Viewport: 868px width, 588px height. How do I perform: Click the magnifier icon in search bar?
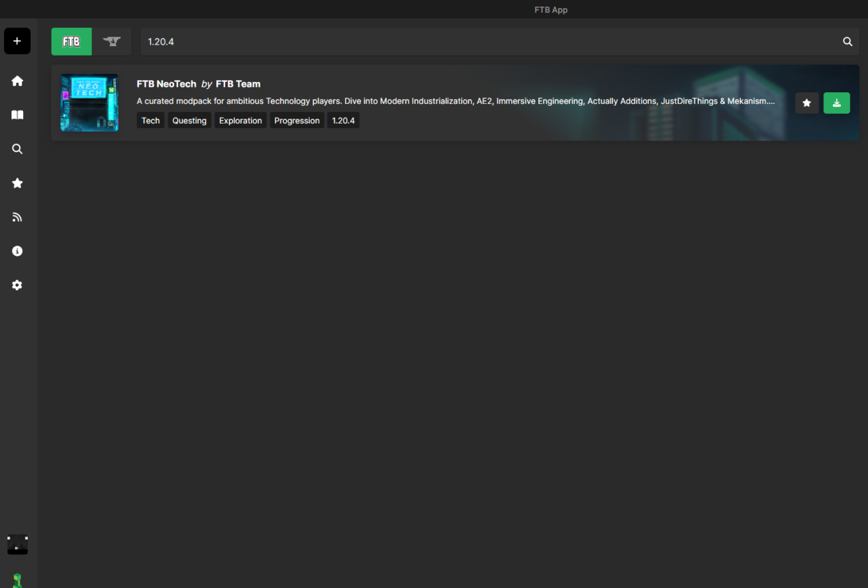click(847, 41)
